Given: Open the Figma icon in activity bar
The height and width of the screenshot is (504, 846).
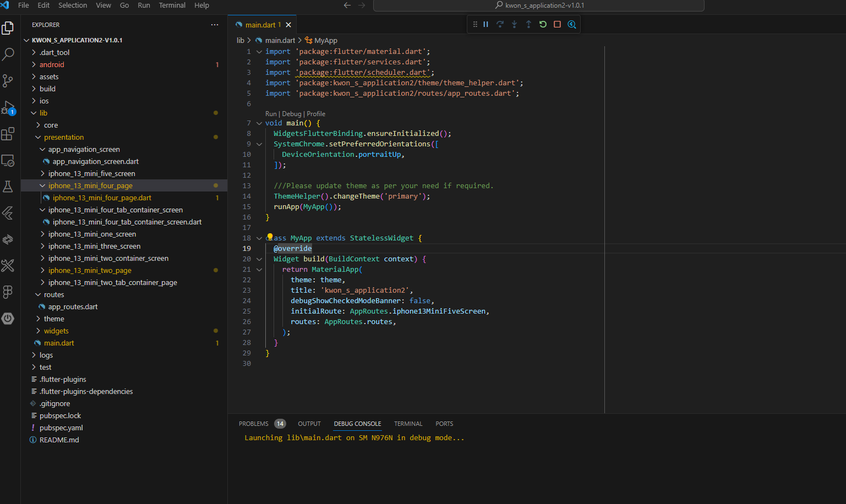Looking at the screenshot, I should (8, 292).
